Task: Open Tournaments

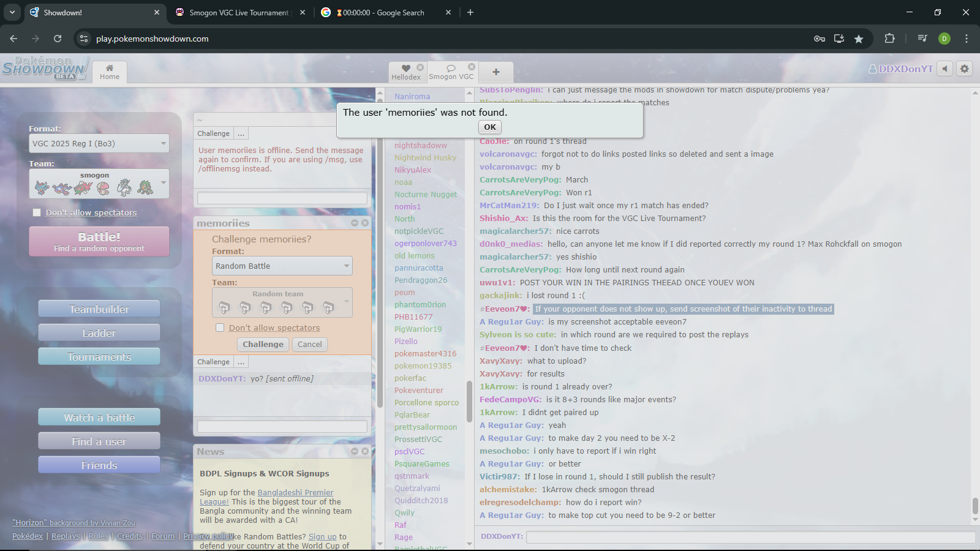Action: (x=99, y=357)
